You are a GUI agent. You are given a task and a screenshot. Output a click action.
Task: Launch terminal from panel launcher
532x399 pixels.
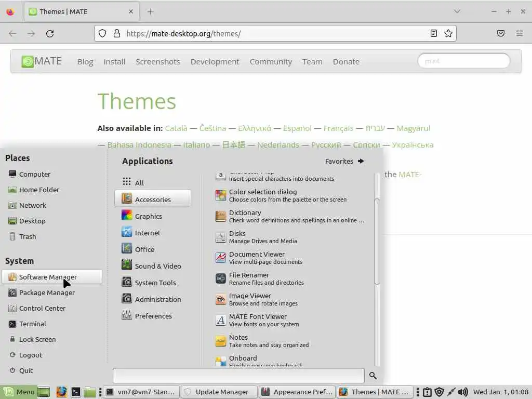76,392
